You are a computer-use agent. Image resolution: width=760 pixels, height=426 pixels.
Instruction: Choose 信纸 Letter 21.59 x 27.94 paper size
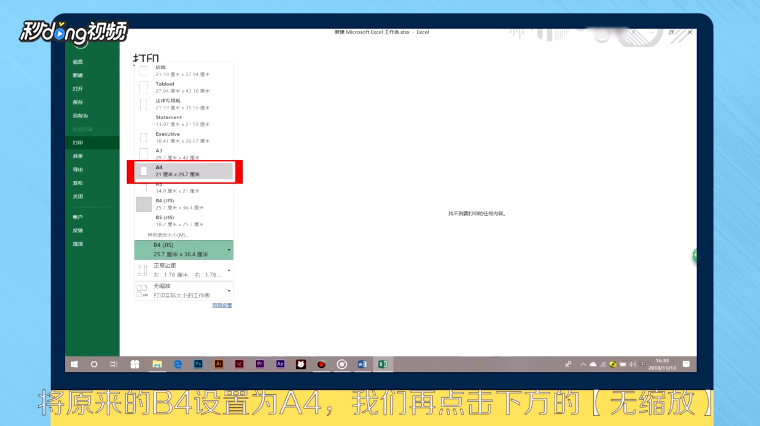click(x=184, y=71)
